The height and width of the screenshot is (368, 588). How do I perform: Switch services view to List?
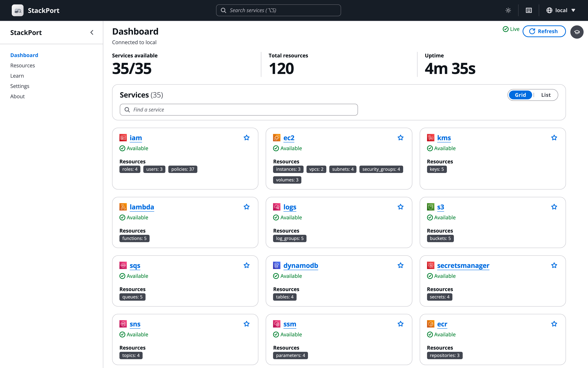pyautogui.click(x=546, y=95)
